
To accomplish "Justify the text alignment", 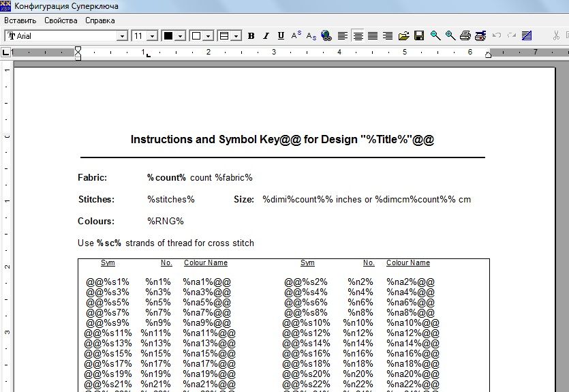I will (x=373, y=35).
